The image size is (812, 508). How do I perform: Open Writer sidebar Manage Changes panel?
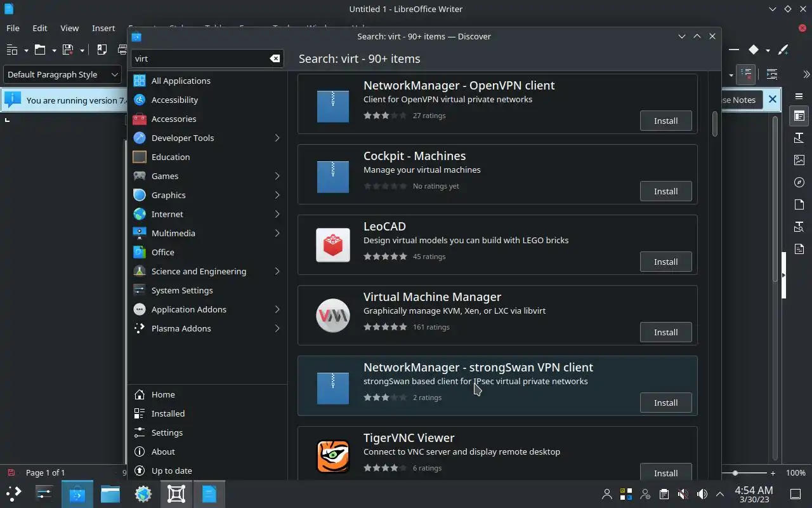click(x=799, y=249)
